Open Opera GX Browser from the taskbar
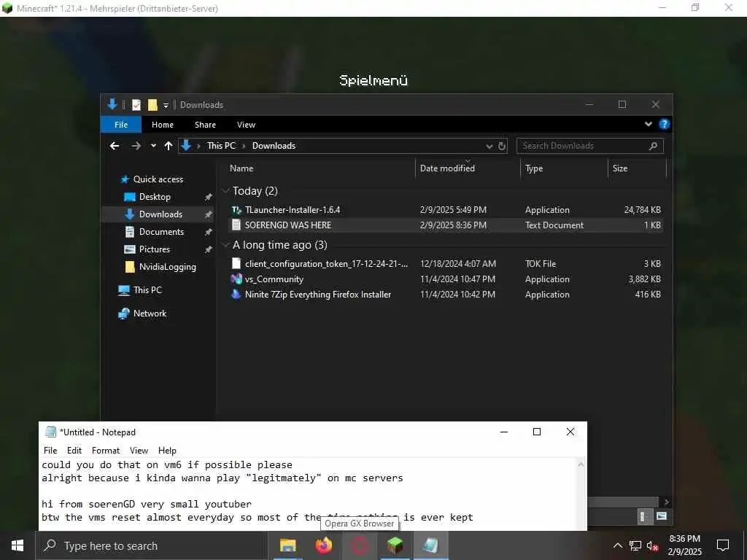747x560 pixels. tap(359, 545)
